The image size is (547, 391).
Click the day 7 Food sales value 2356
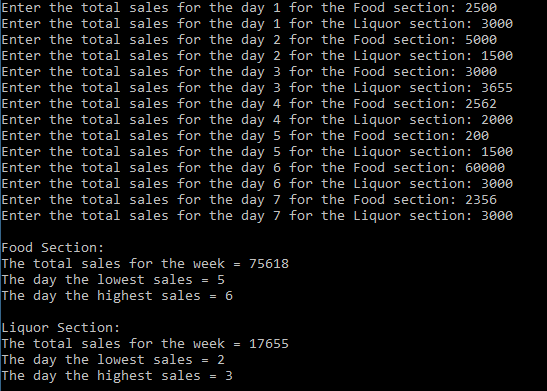coord(481,200)
